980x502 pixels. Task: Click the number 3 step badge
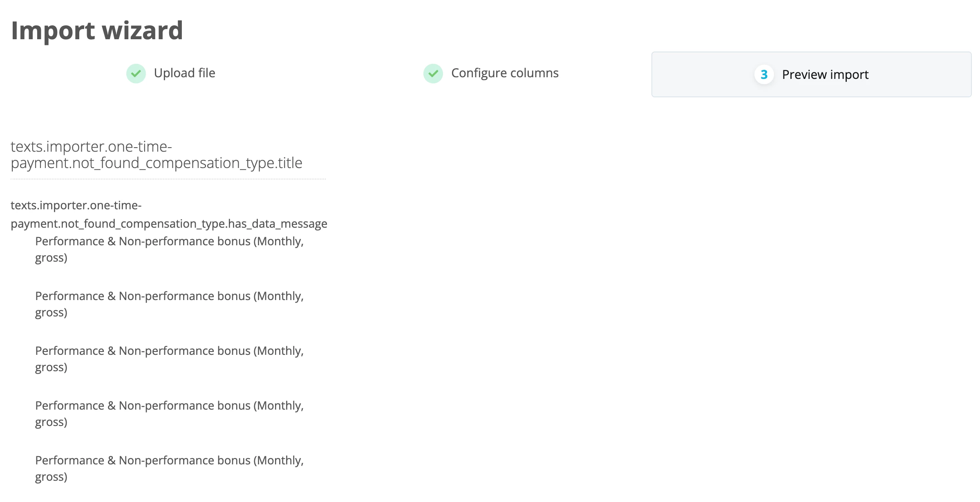coord(764,75)
